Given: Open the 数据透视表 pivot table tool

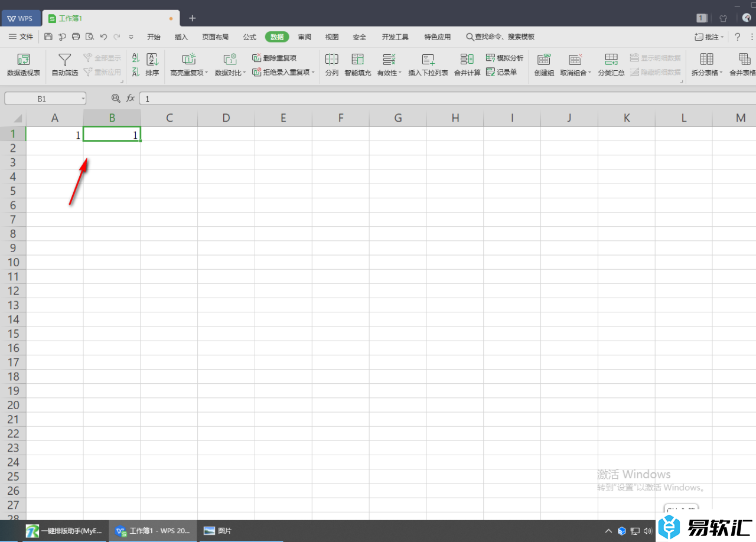Looking at the screenshot, I should pyautogui.click(x=24, y=65).
